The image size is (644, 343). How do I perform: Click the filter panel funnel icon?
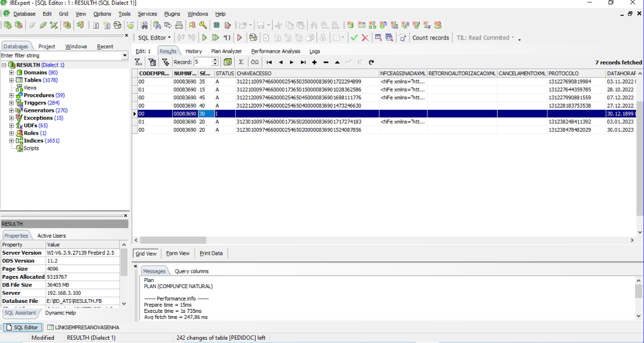point(138,62)
